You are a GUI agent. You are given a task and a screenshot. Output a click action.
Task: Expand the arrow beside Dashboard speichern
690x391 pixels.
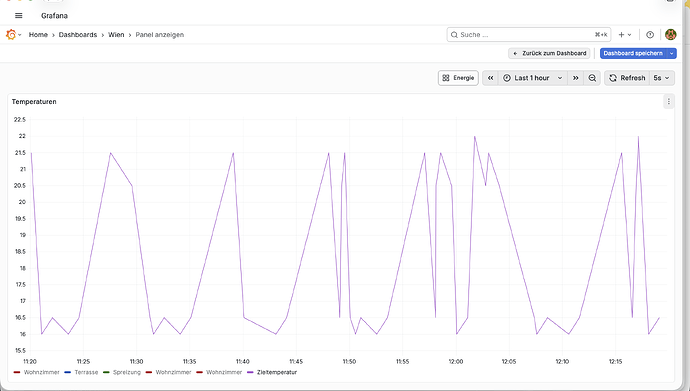tap(672, 53)
